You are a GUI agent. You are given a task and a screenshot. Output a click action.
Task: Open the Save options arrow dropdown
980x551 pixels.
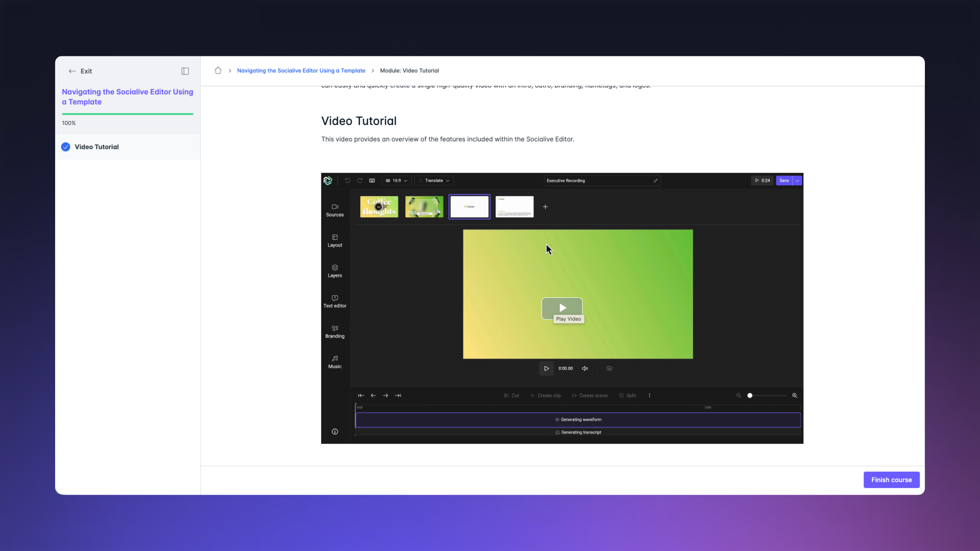click(x=797, y=180)
